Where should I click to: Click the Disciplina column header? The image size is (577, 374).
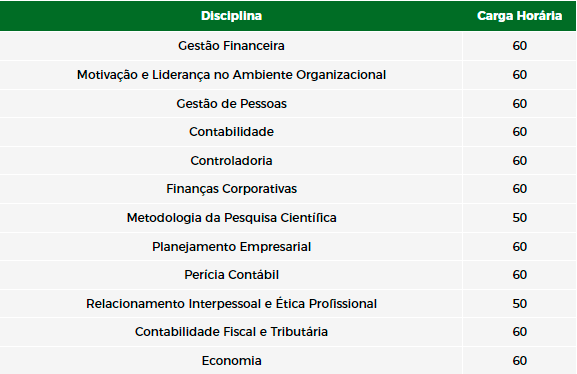231,16
